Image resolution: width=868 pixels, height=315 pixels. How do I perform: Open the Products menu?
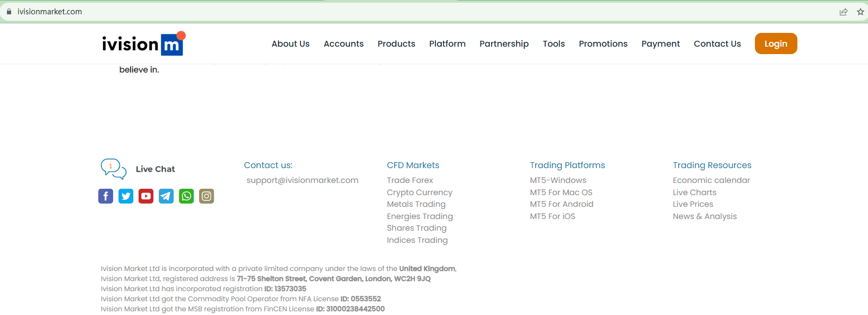click(397, 44)
